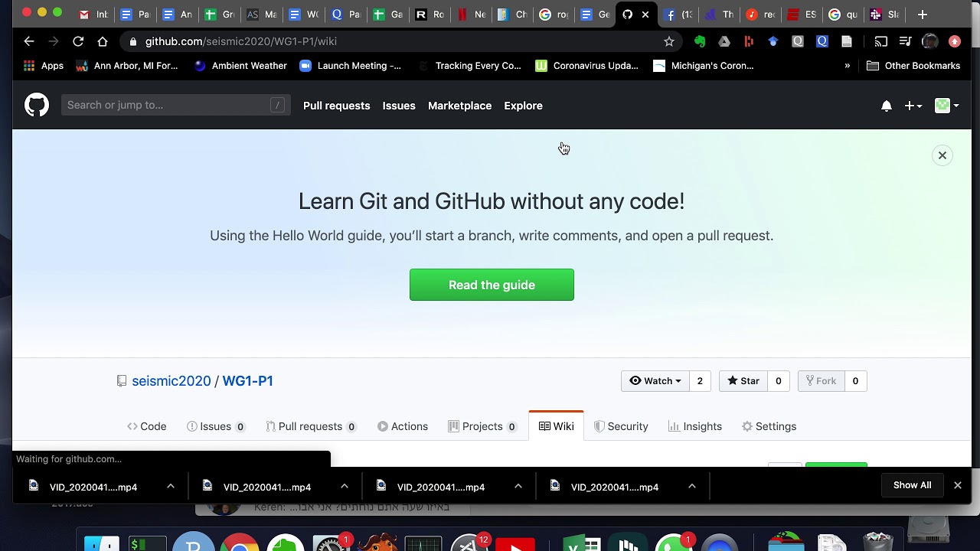This screenshot has height=551, width=980.
Task: Close the downloads bar
Action: point(957,485)
